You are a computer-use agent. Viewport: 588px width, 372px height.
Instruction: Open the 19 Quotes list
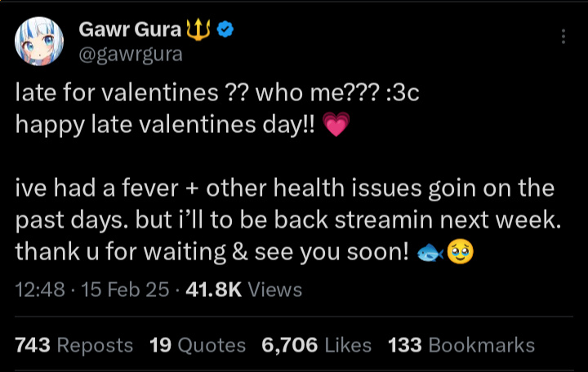point(198,345)
